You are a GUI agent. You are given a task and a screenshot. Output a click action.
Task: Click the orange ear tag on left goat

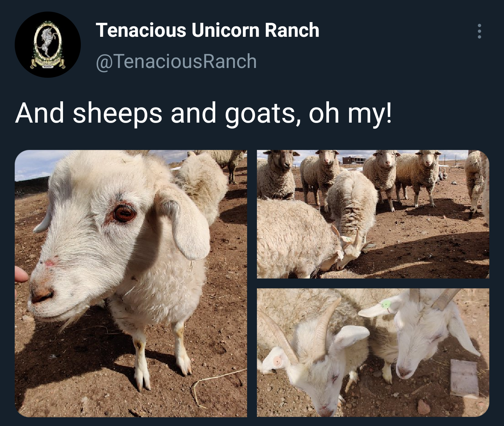277,360
